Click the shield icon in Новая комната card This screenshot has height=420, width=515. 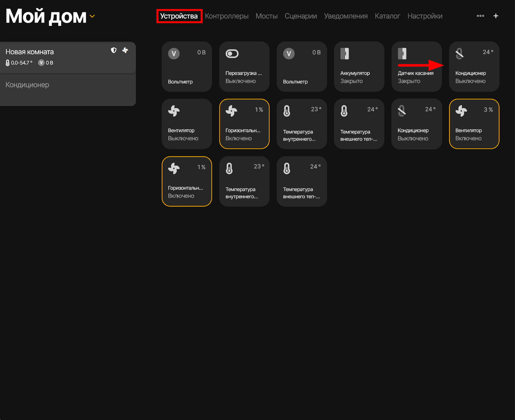114,50
